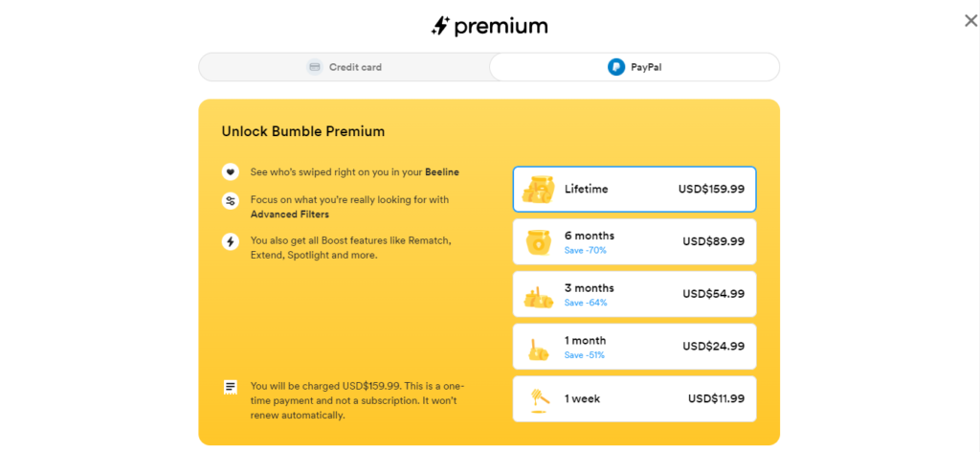Viewport: 980px width, 452px height.
Task: Click the receipt icon beside charge notice
Action: coord(231,387)
